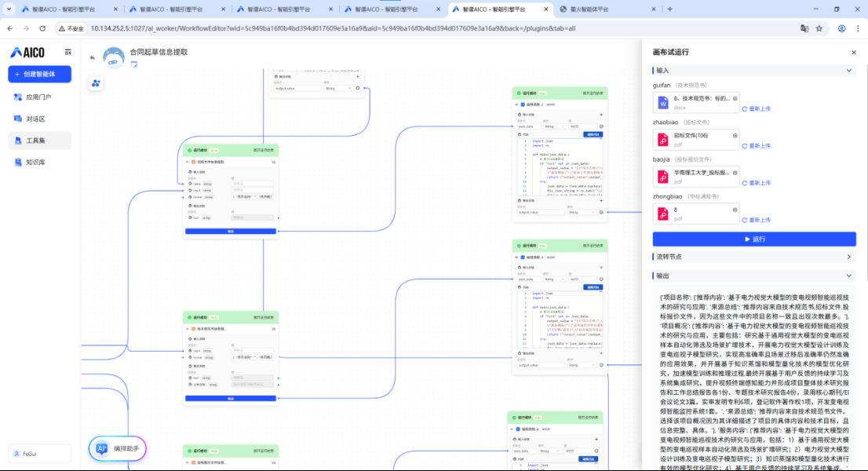Click the 不安全 site security indicator
The height and width of the screenshot is (471, 868).
click(x=71, y=29)
